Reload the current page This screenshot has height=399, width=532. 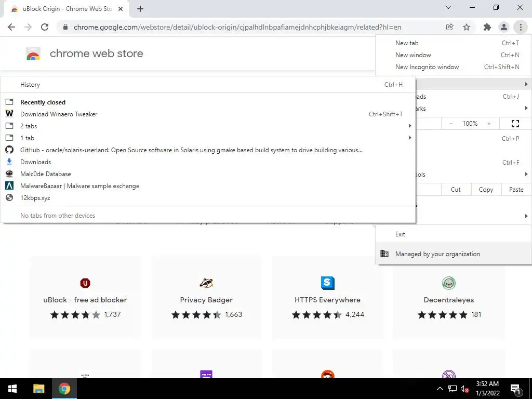(x=45, y=27)
